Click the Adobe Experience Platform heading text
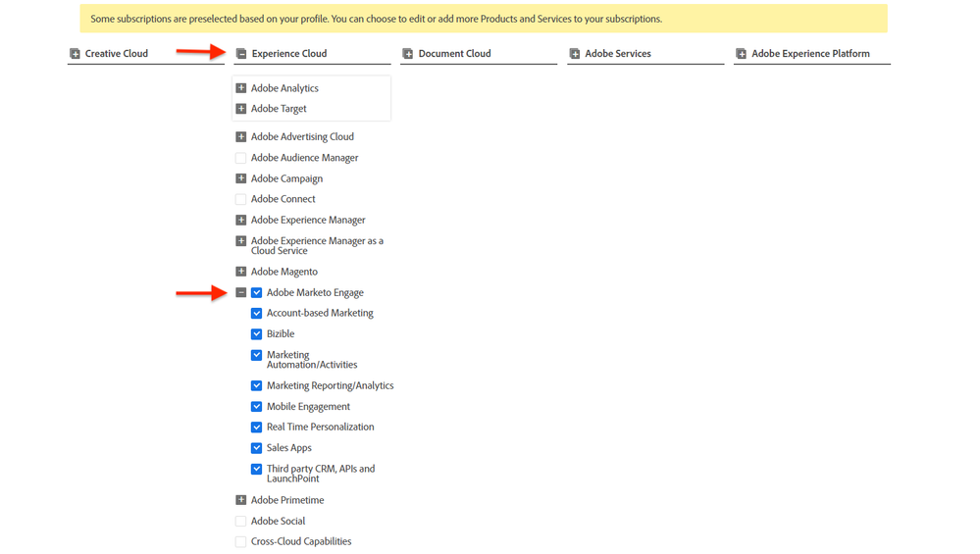Viewport: 980px width, 554px height. point(810,54)
